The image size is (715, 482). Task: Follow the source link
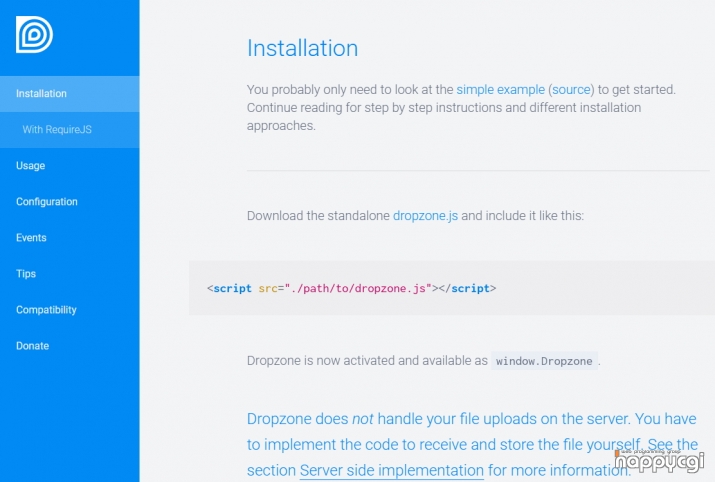571,89
